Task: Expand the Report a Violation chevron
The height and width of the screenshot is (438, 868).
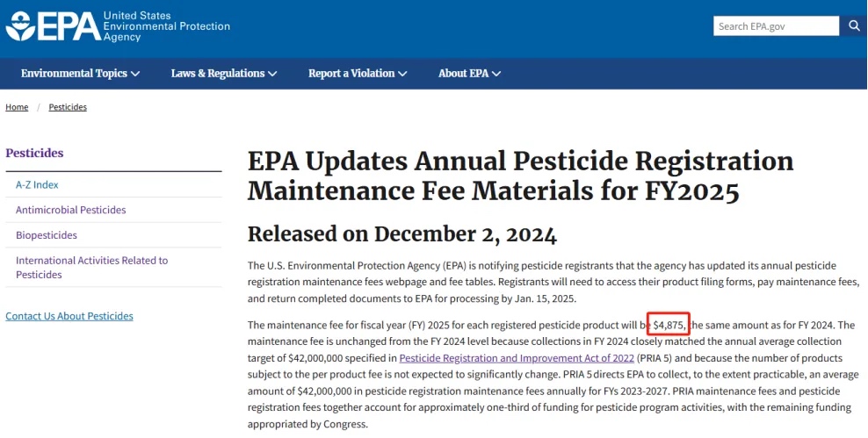Action: [x=402, y=74]
